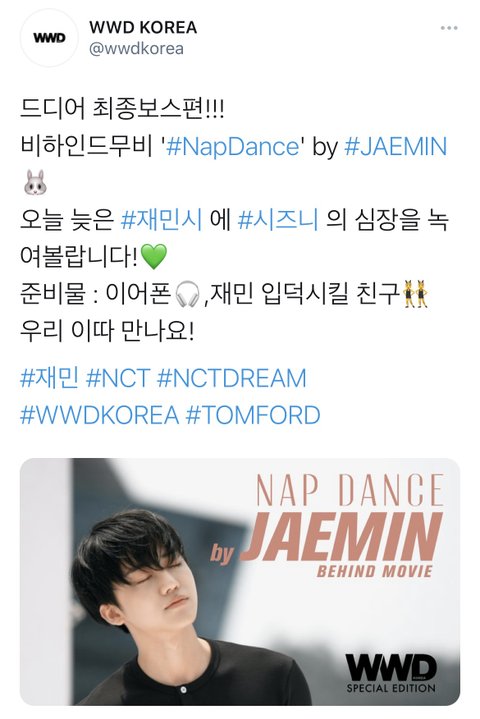Viewport: 480px width, 719px height.
Task: Open the Nap Dance behind movie thumbnail
Action: (x=240, y=581)
